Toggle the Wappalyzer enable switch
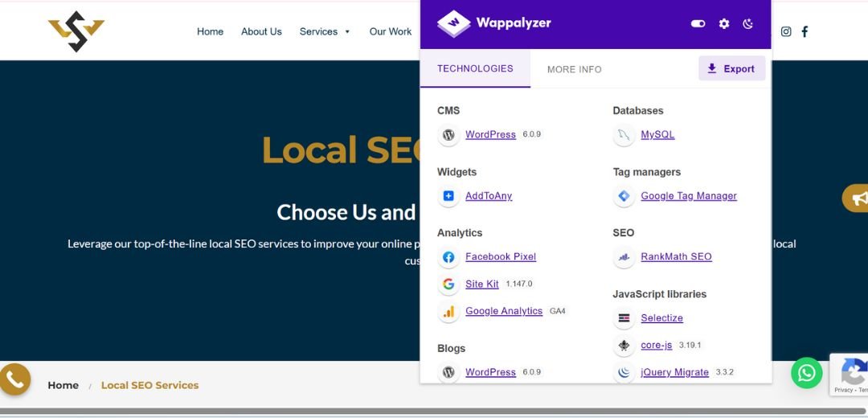This screenshot has width=868, height=418. point(698,23)
